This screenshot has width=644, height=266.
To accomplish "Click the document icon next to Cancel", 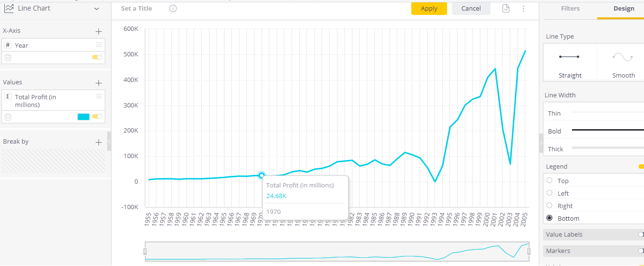I will tap(506, 9).
